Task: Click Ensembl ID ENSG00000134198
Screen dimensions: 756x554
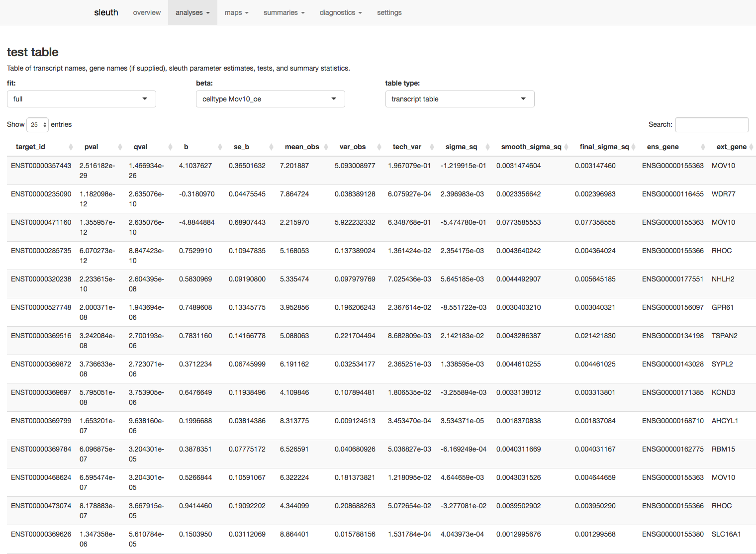Action: coord(673,336)
